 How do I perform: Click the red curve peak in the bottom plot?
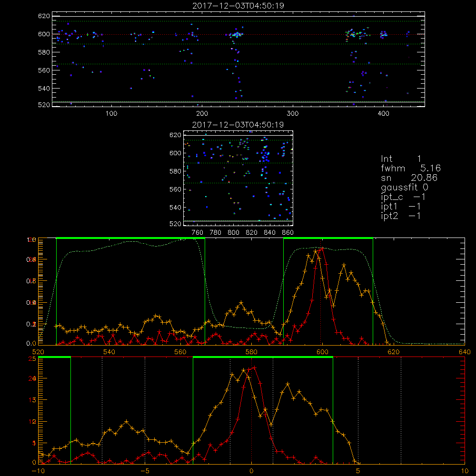[x=254, y=367]
